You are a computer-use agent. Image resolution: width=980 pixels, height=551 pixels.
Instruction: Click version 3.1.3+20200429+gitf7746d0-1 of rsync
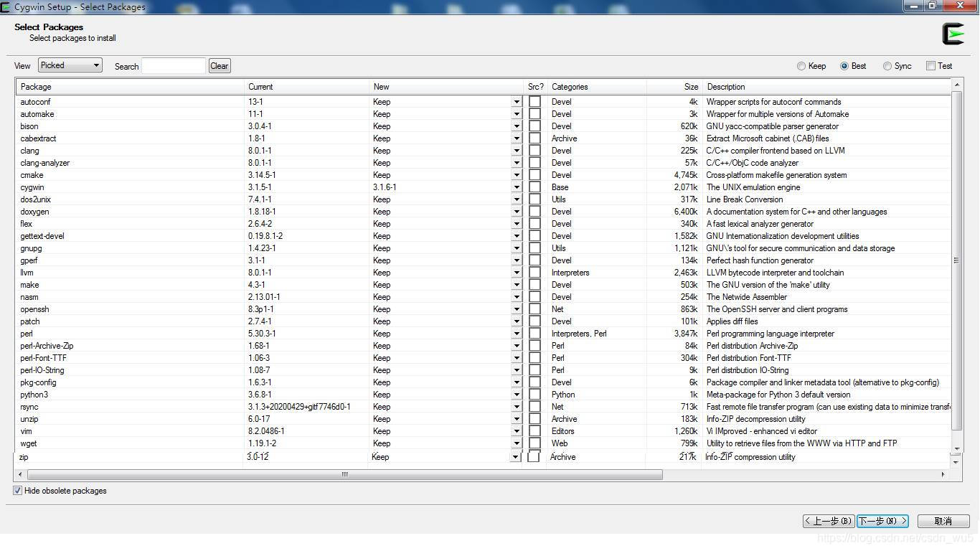tap(299, 407)
